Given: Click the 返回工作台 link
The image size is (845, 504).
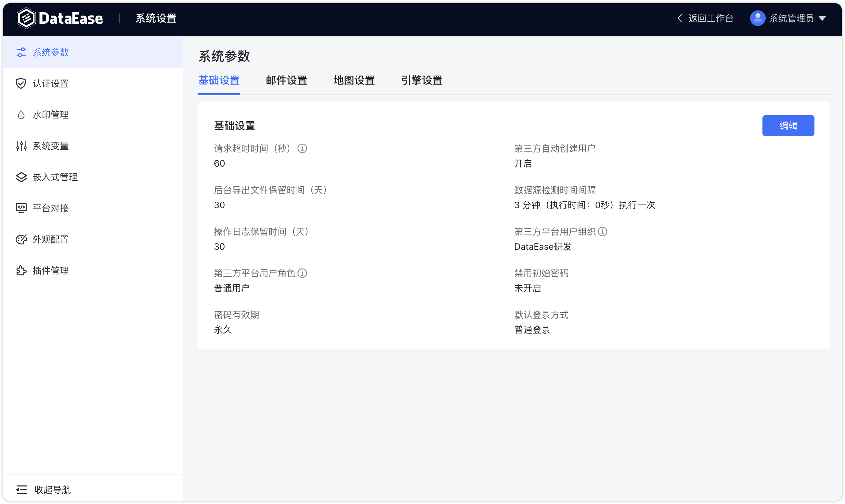Looking at the screenshot, I should point(711,18).
